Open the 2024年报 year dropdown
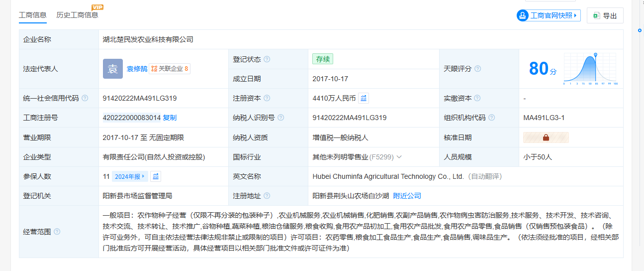Viewport: 644px width, 271px height. (x=130, y=176)
